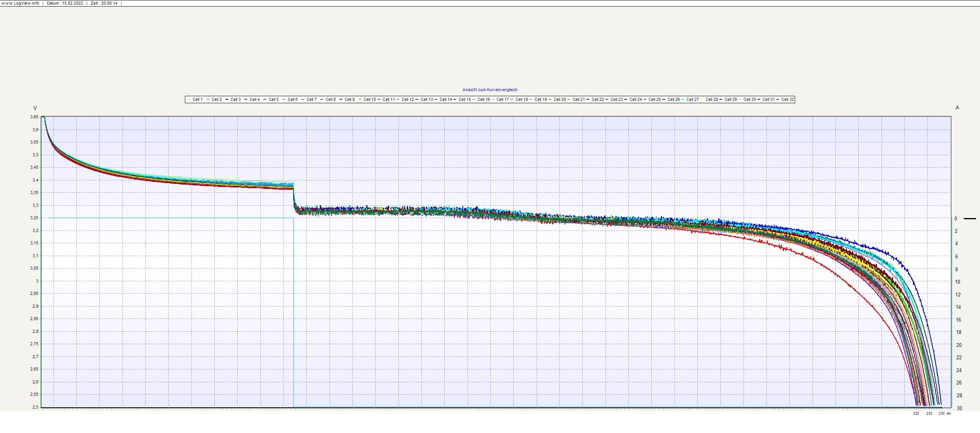Click the black line marker beside current axis 0

click(970, 219)
